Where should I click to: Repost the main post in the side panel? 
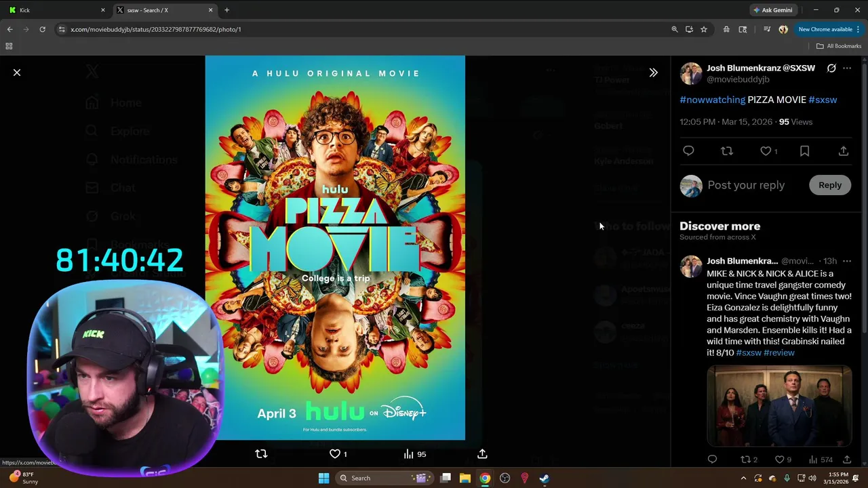point(727,151)
